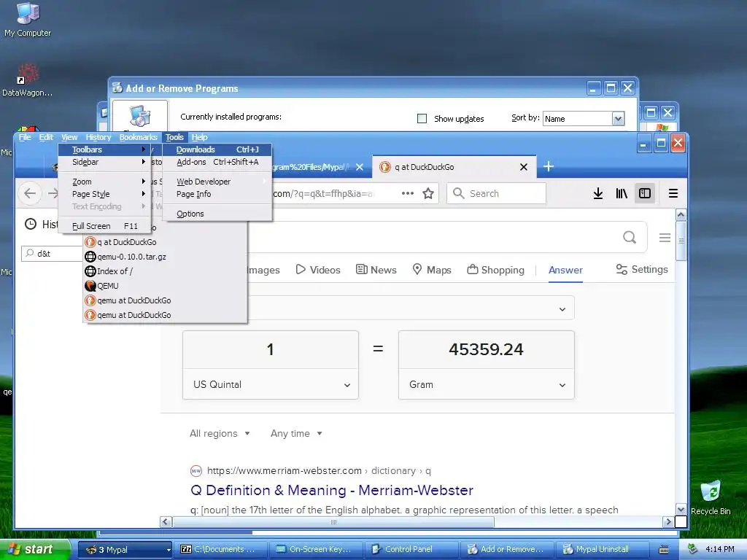Open the Library toolbar icon
The height and width of the screenshot is (560, 747).
pyautogui.click(x=622, y=193)
